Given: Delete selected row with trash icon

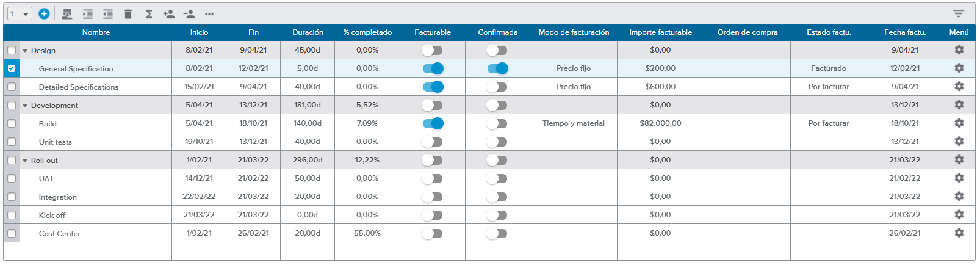Looking at the screenshot, I should pyautogui.click(x=128, y=13).
